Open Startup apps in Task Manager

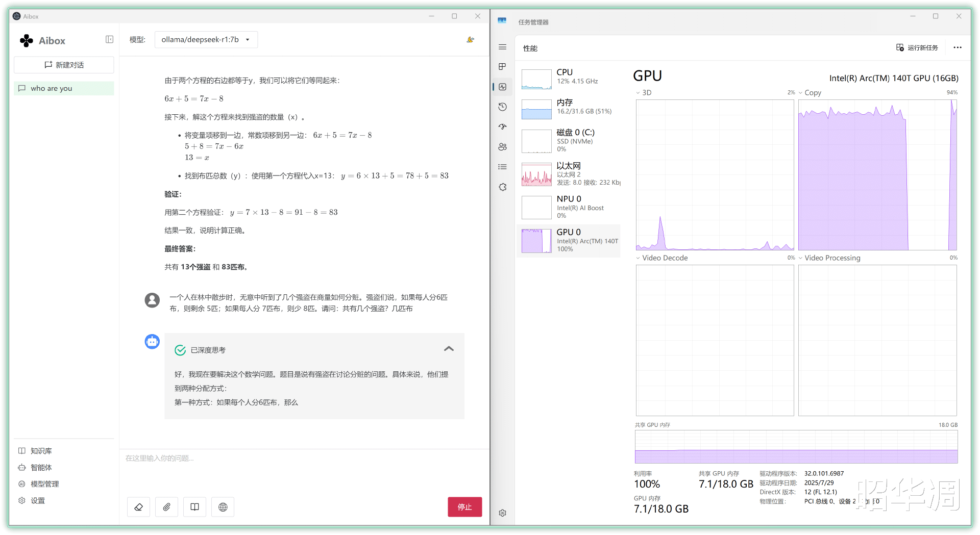point(503,126)
